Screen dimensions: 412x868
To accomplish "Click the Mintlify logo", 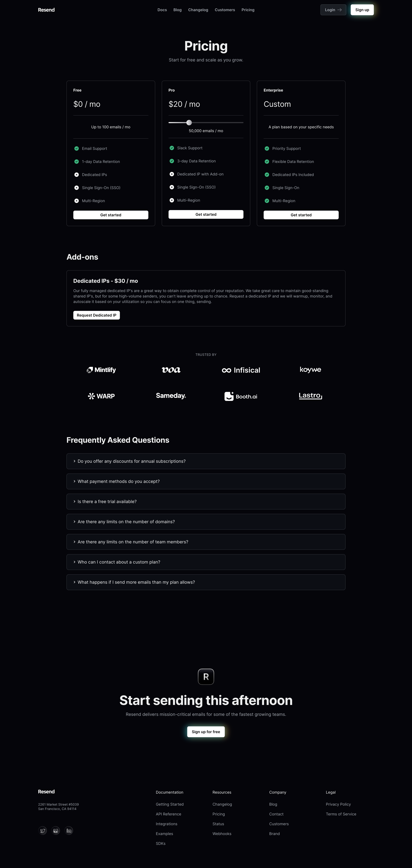I will (101, 370).
